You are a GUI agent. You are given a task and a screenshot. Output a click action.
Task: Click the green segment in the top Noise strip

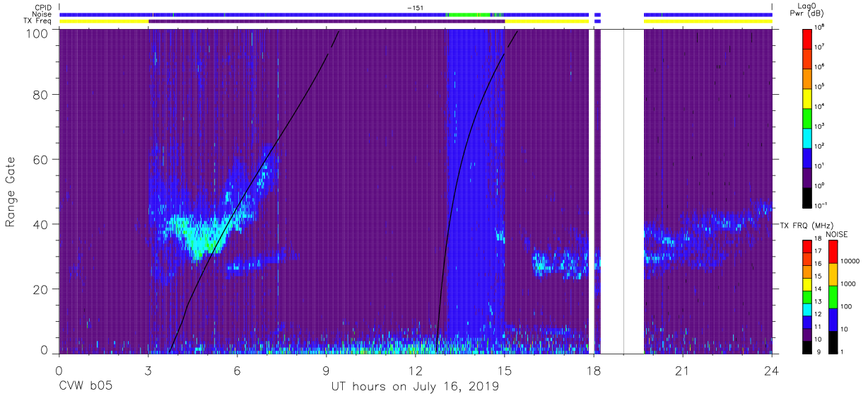point(469,14)
